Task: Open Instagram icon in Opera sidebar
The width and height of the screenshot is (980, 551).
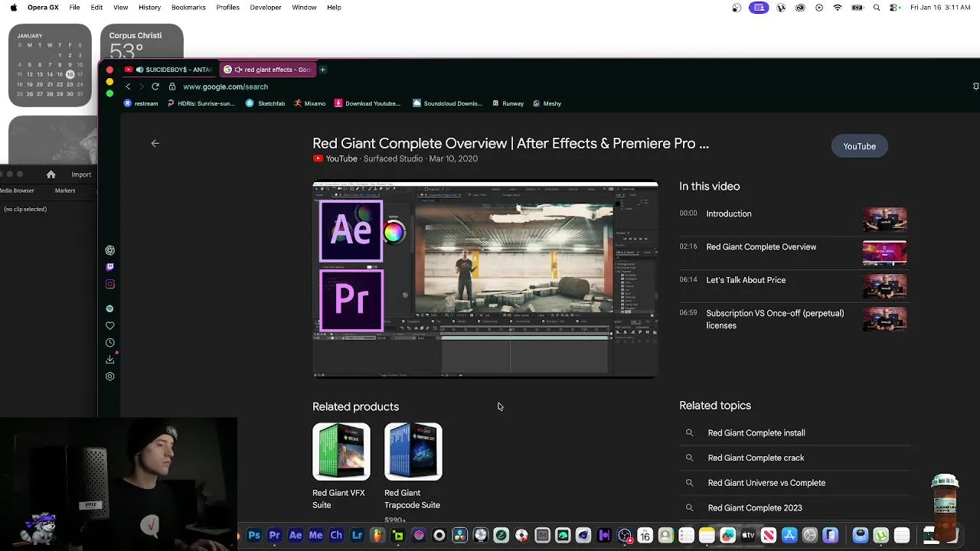Action: tap(109, 284)
